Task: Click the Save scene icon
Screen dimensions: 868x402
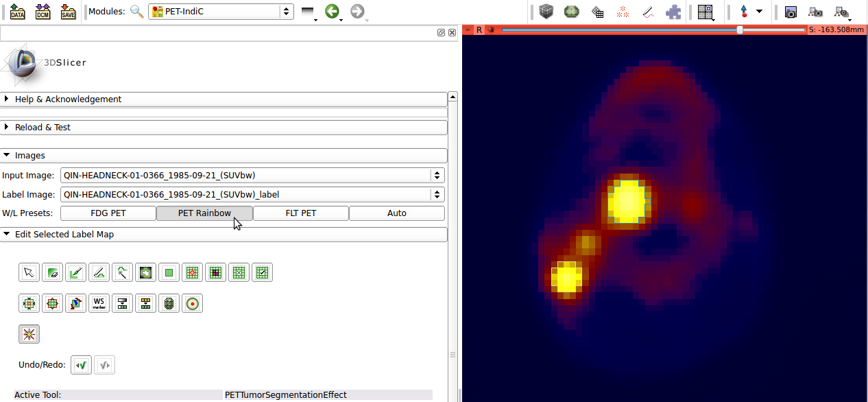Action: pos(68,12)
